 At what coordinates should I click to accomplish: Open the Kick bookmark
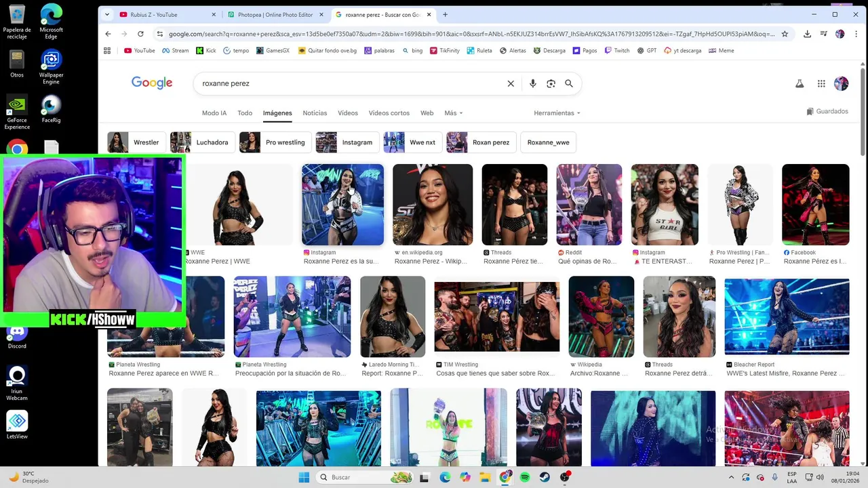(x=206, y=50)
